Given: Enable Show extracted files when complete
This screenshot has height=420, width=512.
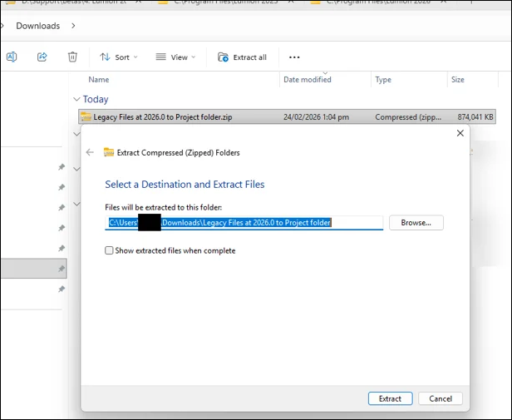Looking at the screenshot, I should pyautogui.click(x=110, y=250).
